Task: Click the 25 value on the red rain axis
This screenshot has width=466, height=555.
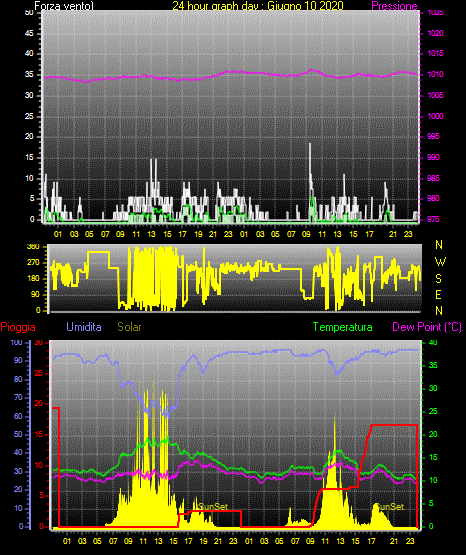Action: (x=39, y=373)
